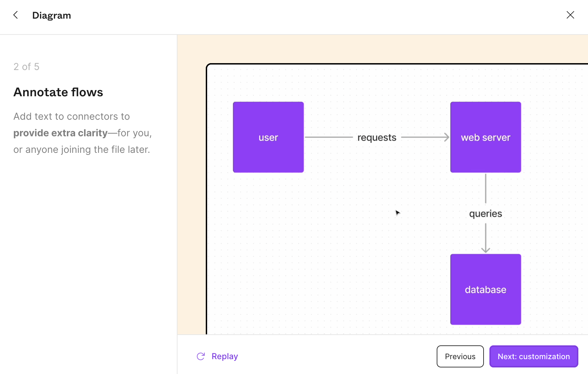The image size is (588, 374).
Task: Click the back arrow beside Diagram
Action: coord(16,15)
